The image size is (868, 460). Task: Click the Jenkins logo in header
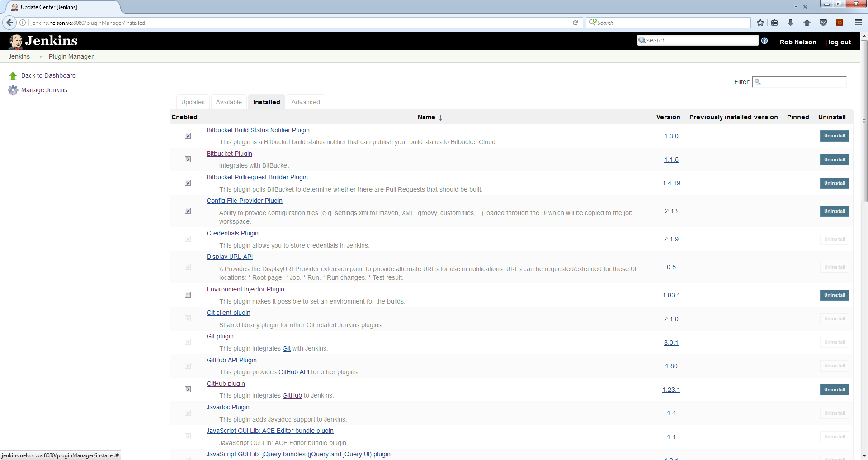tap(43, 41)
